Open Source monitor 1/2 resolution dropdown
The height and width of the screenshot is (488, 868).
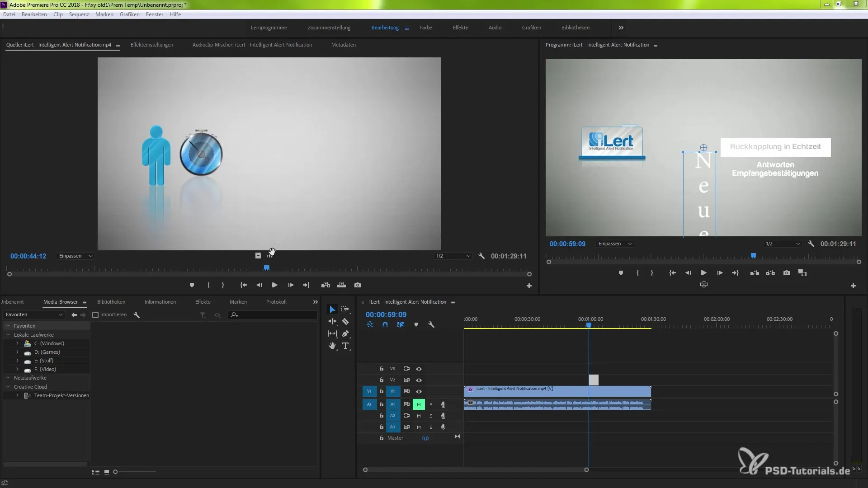pos(453,256)
